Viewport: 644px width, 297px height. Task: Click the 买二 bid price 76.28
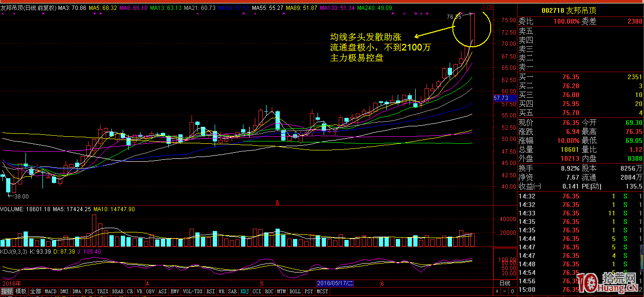coord(570,86)
